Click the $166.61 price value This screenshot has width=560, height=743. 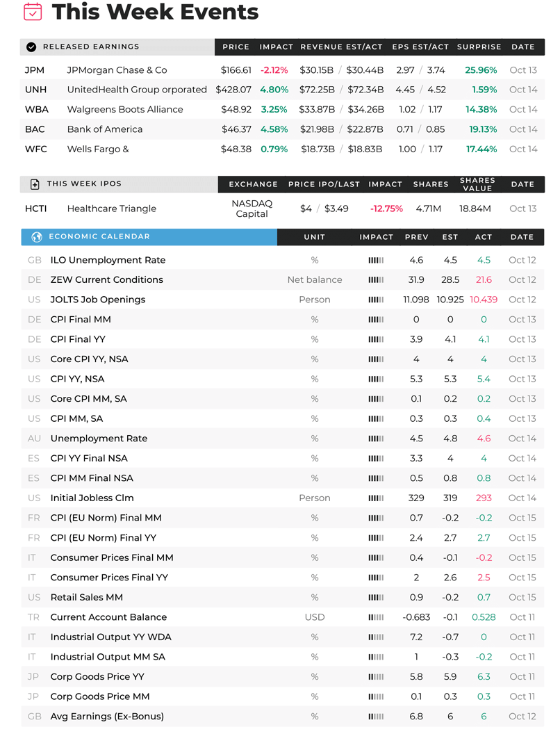pyautogui.click(x=236, y=70)
